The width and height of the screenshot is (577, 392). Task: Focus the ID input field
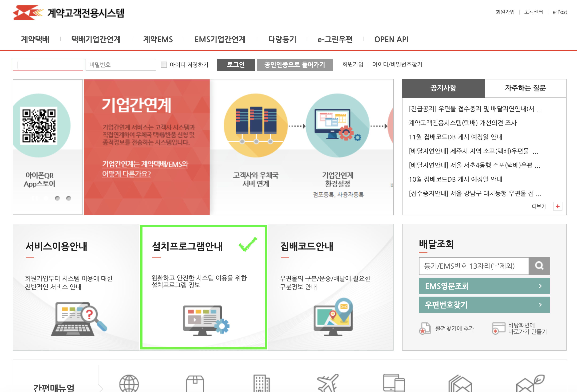point(48,65)
